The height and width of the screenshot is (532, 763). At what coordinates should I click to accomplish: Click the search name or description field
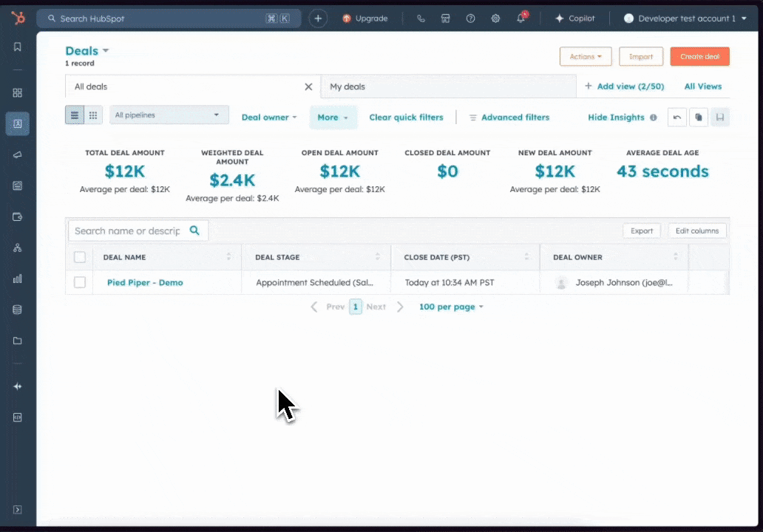128,231
